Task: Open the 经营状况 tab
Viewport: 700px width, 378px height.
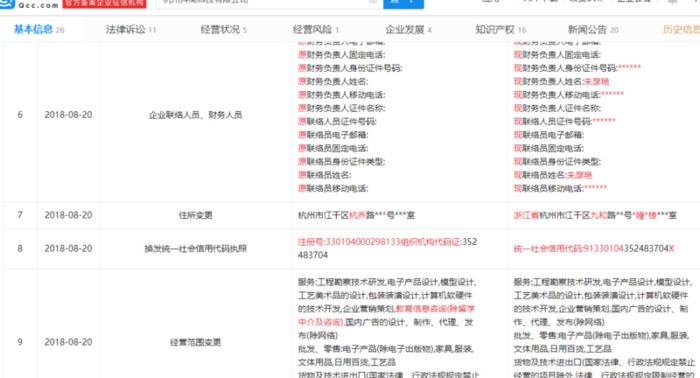Action: (x=223, y=29)
